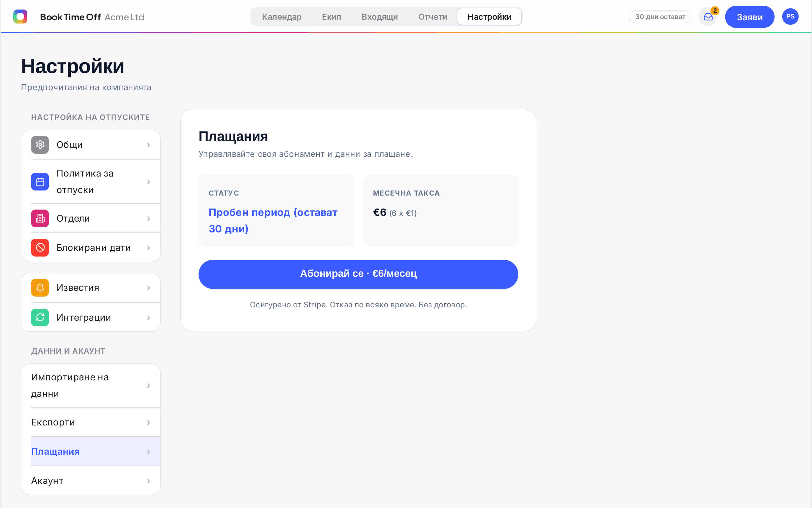This screenshot has width=812, height=508.
Task: Expand the Експорти chevron
Action: point(148,422)
